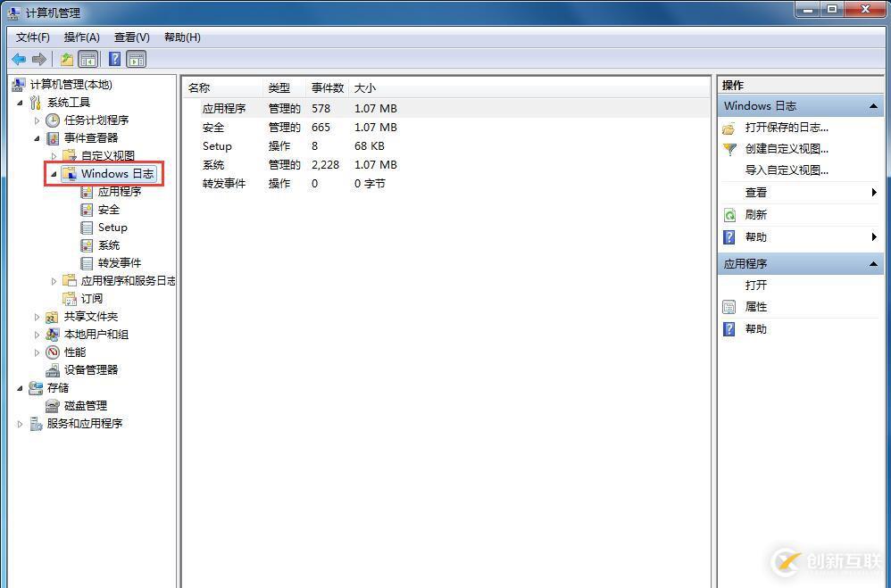Open the 帮助(H) menu
The height and width of the screenshot is (588, 891).
pyautogui.click(x=182, y=37)
